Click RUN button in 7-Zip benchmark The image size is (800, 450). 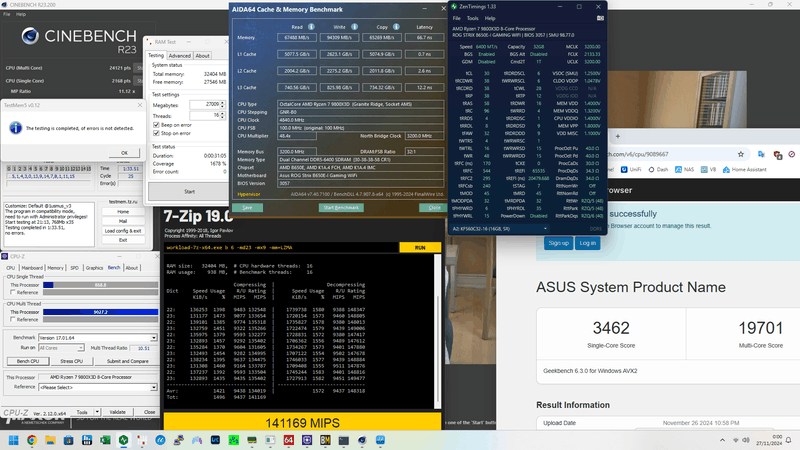coord(420,247)
